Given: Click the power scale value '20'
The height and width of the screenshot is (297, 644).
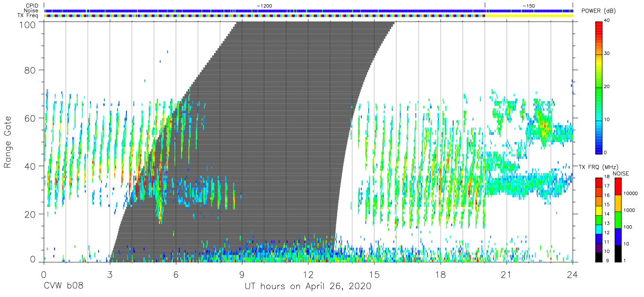Looking at the screenshot, I should pyautogui.click(x=607, y=87).
